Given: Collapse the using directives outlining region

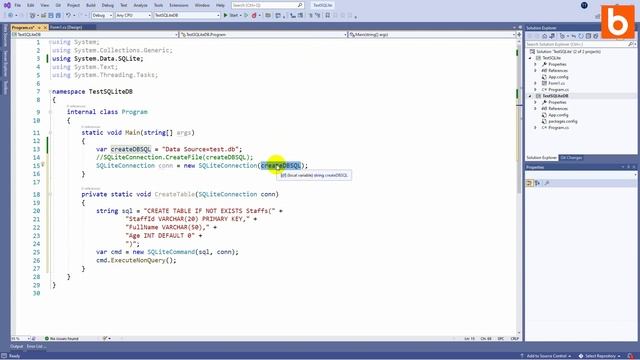Looking at the screenshot, I should 50,42.
